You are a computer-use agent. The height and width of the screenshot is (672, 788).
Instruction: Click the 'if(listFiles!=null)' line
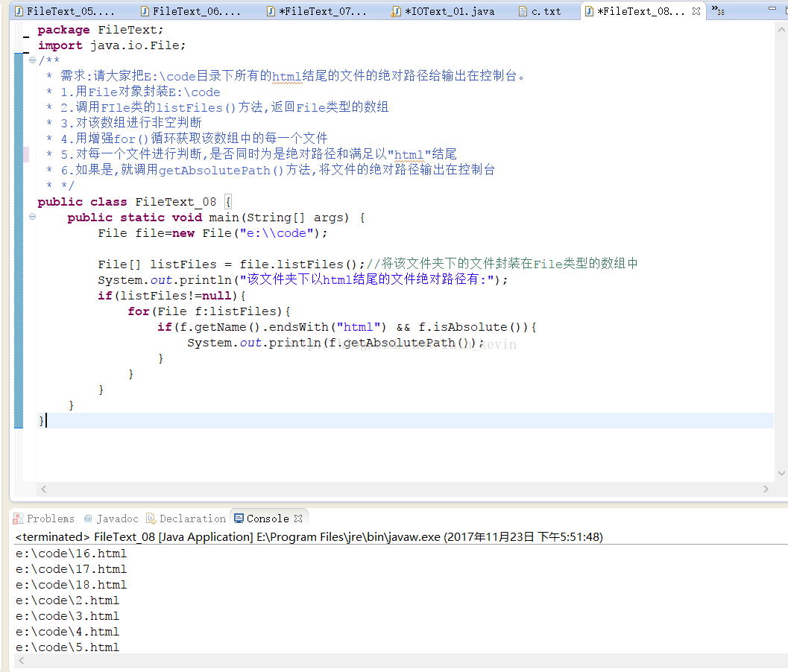(171, 296)
